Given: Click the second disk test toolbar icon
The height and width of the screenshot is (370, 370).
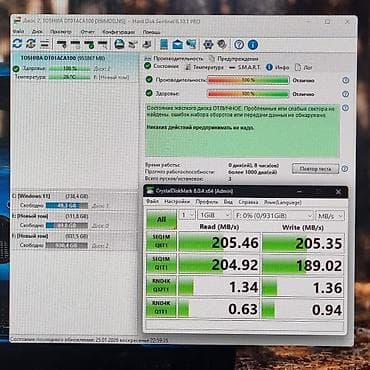Looking at the screenshot, I should tap(75, 44).
